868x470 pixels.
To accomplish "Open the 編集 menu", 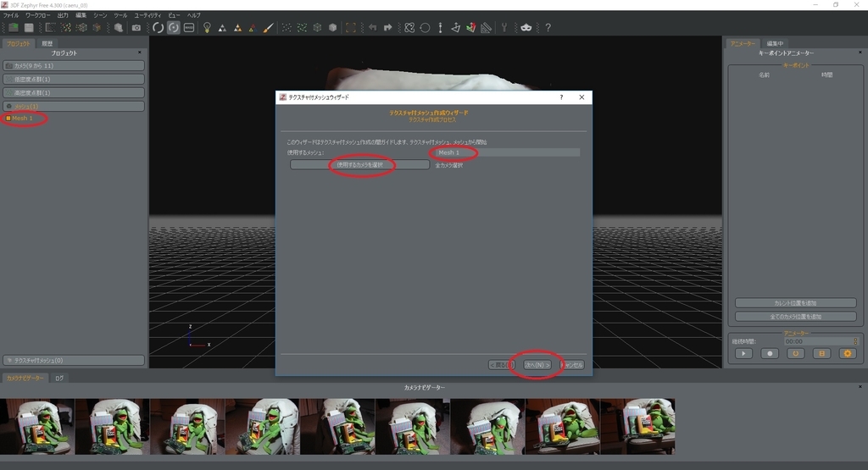I will point(81,15).
